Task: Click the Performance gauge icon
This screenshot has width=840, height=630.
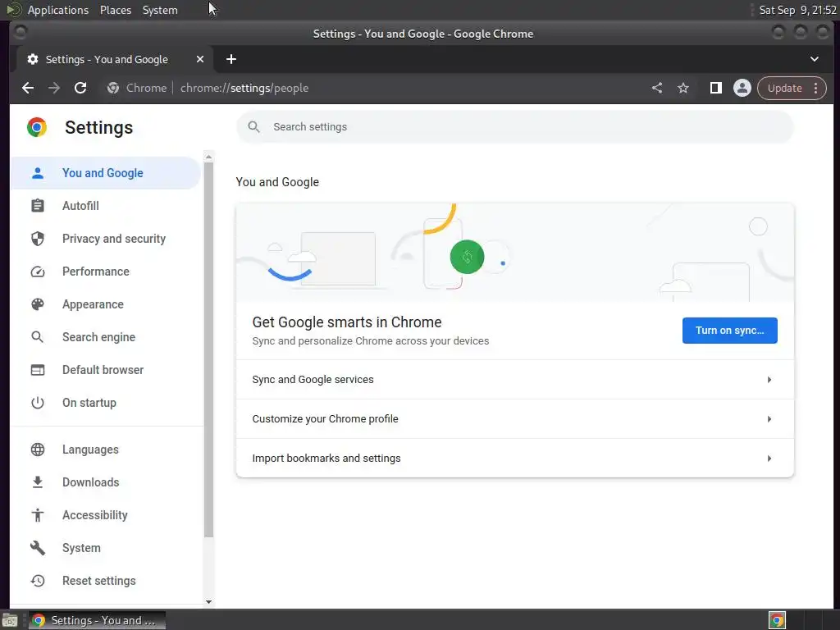Action: (x=38, y=272)
